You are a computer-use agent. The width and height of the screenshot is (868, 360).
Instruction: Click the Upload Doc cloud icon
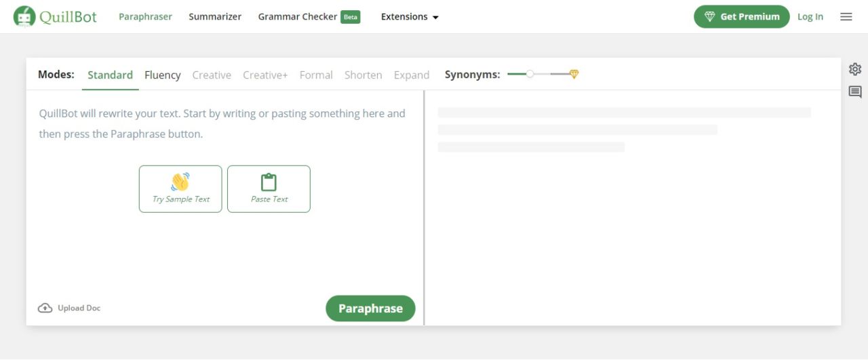pyautogui.click(x=45, y=308)
